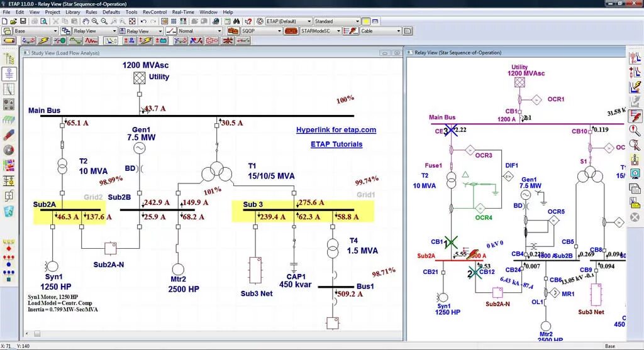The image size is (644, 350).
Task: Click the Undo arrow
Action: 143,21
